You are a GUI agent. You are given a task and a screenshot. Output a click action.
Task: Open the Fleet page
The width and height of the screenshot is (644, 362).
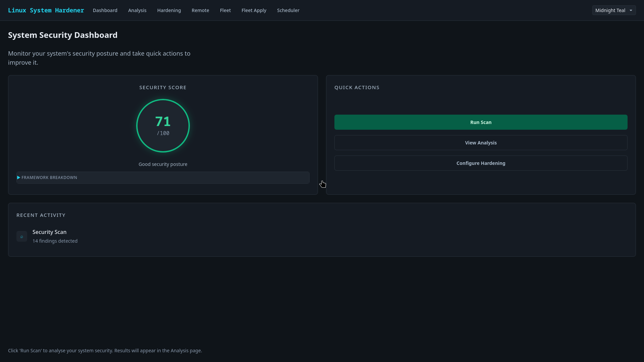tap(225, 10)
